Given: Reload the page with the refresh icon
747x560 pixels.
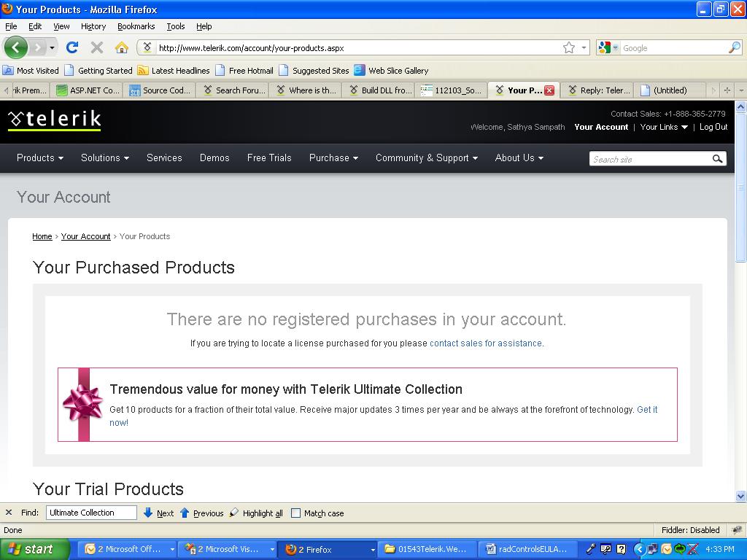Looking at the screenshot, I should [x=72, y=47].
